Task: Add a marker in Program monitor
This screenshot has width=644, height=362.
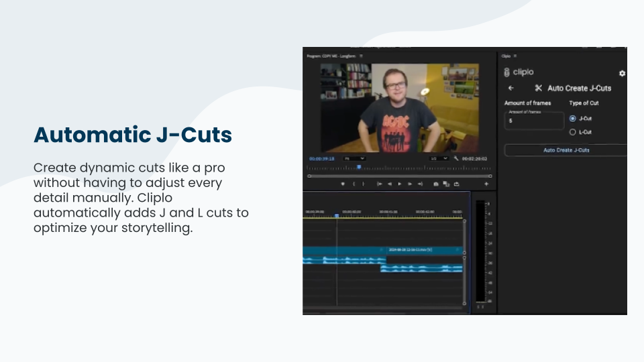Action: coord(343,184)
